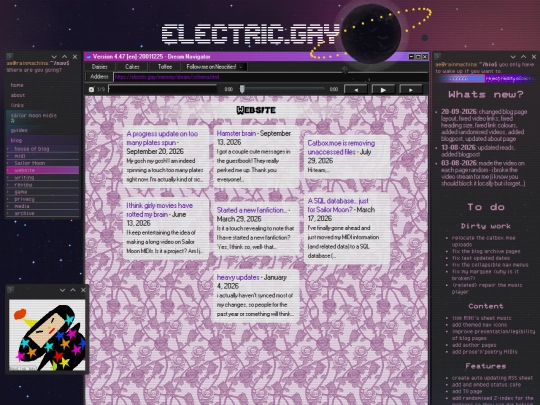Click the Address bar URL field
Viewport: 540px width, 405px height.
(271, 77)
